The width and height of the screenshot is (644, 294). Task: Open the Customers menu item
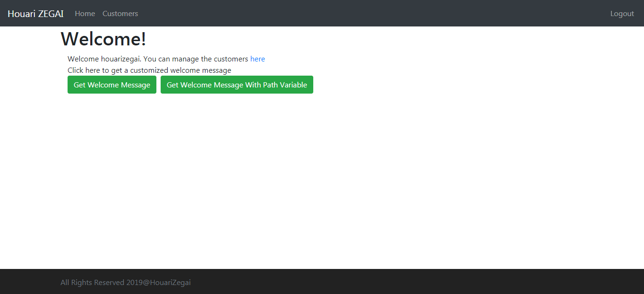120,14
